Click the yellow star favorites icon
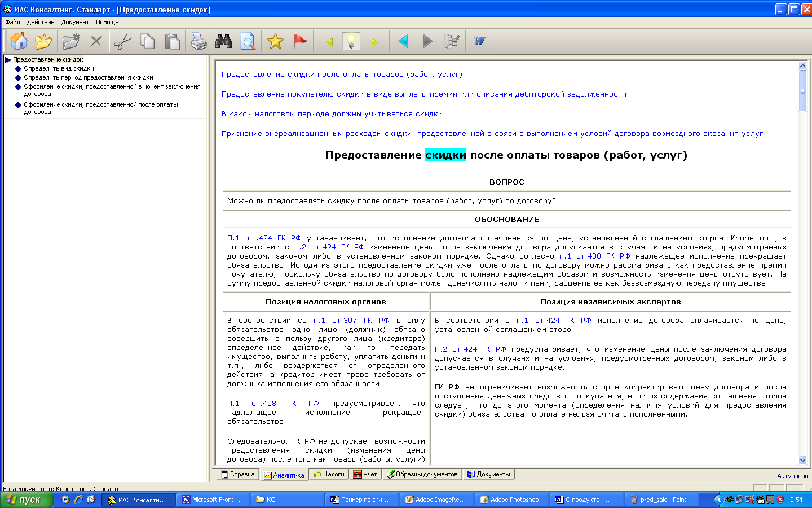This screenshot has height=508, width=812. 275,41
